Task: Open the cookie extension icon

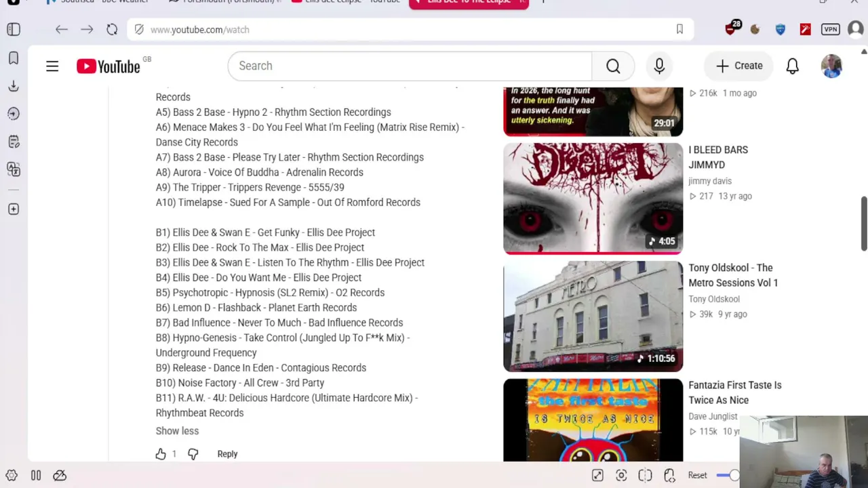Action: point(755,29)
